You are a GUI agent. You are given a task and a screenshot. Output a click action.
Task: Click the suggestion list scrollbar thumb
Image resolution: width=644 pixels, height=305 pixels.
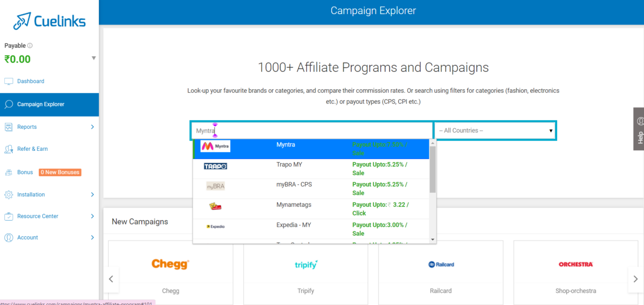[433, 169]
